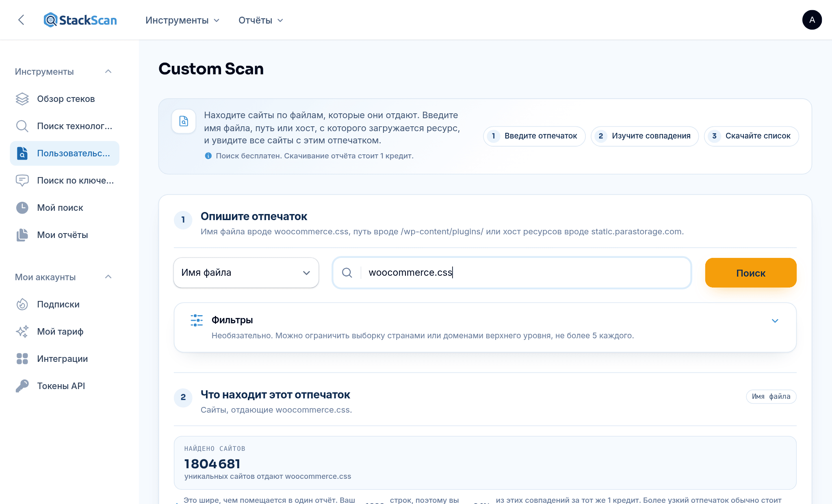Viewport: 832px width, 504px height.
Task: Open the StackScan logo home link
Action: pos(80,20)
